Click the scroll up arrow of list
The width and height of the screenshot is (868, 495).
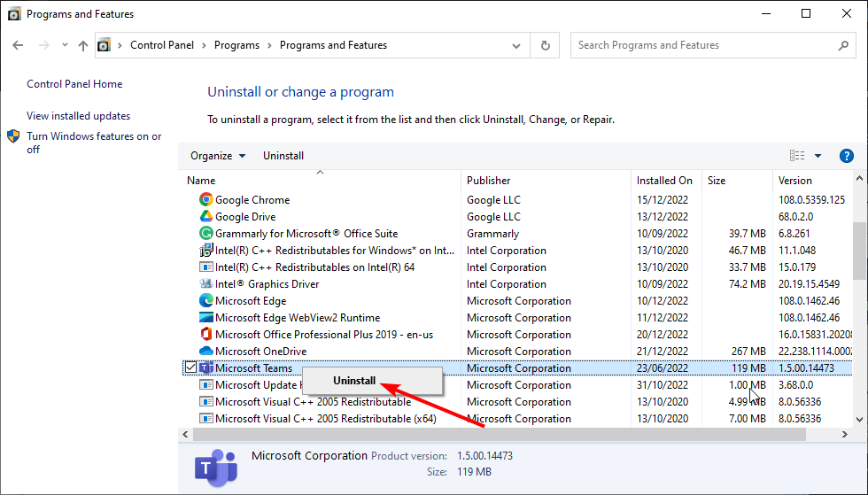[859, 178]
